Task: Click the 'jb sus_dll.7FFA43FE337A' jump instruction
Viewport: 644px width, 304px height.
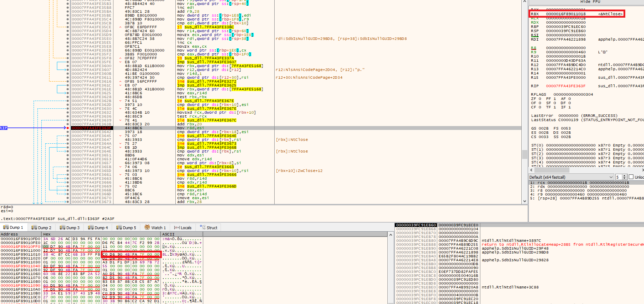Action: tap(205, 58)
